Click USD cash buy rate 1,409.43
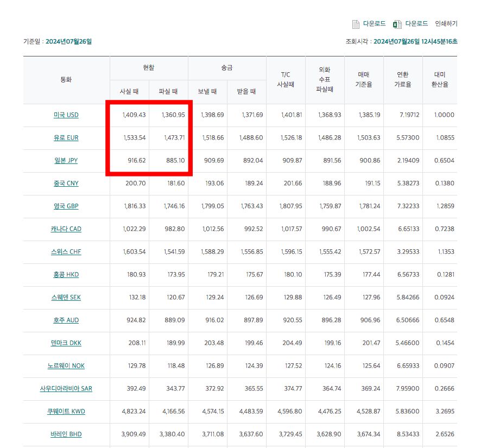This screenshot has width=487, height=448. pos(134,115)
